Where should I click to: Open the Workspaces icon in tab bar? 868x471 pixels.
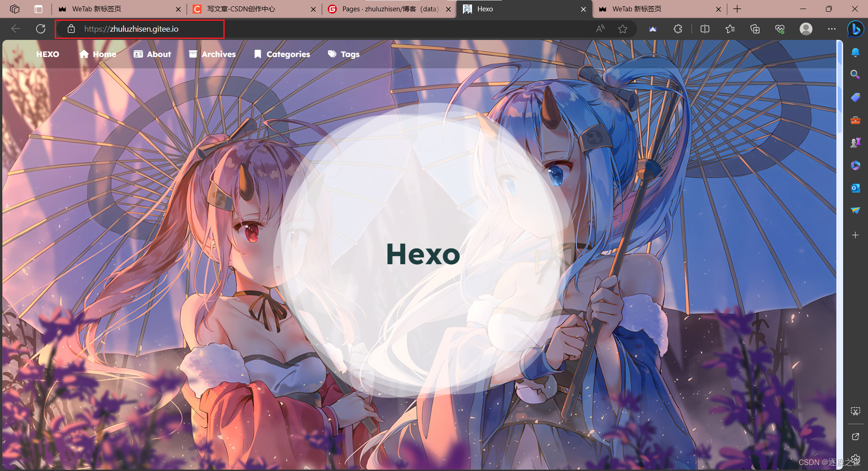[14, 9]
